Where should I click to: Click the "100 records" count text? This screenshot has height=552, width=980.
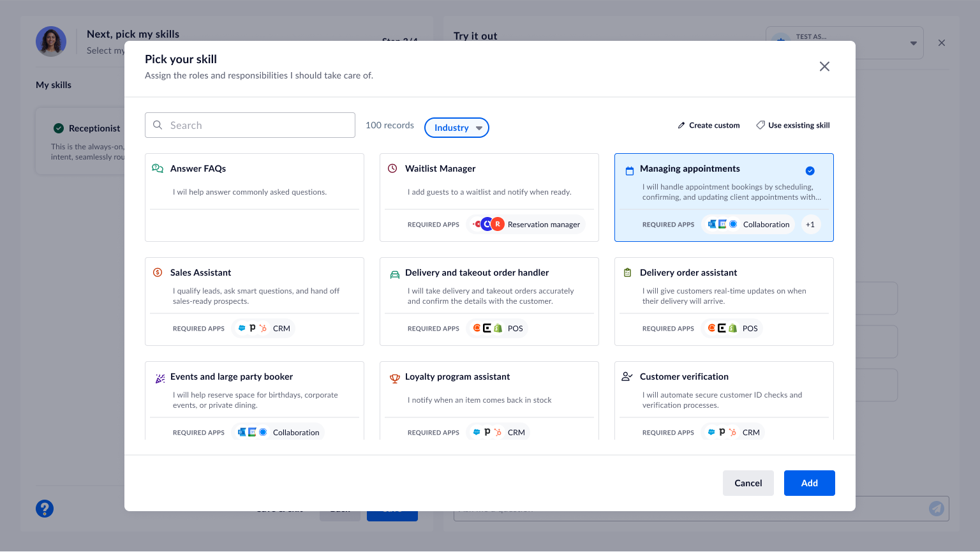390,125
